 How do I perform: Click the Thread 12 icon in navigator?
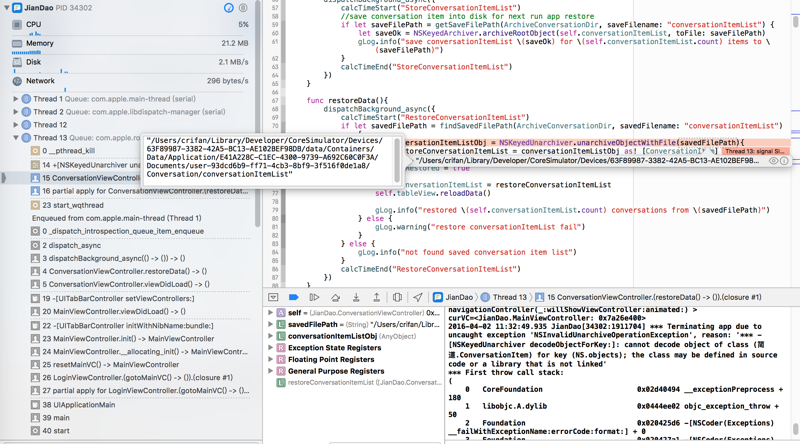coord(26,125)
